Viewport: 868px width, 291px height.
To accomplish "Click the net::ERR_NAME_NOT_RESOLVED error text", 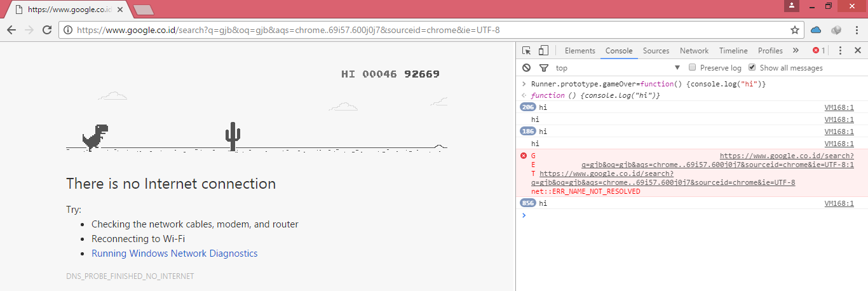I will (x=585, y=191).
